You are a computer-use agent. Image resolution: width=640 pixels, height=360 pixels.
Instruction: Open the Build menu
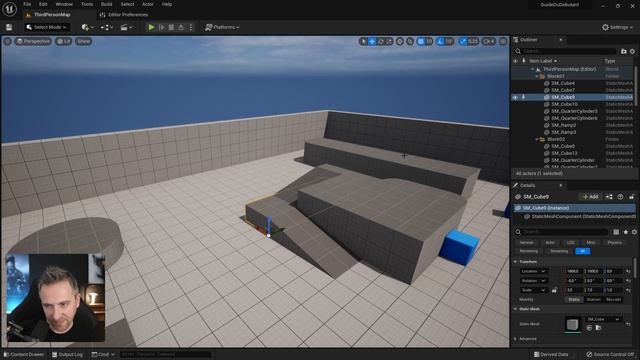coord(107,4)
